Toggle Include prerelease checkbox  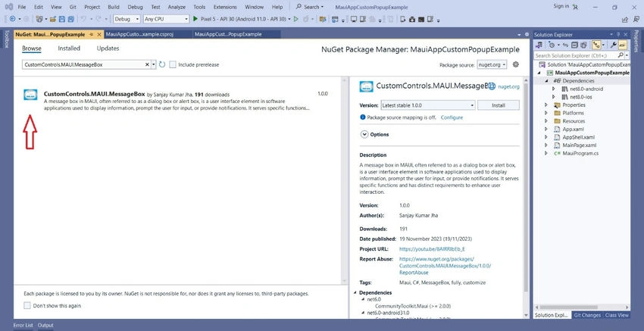click(x=173, y=64)
